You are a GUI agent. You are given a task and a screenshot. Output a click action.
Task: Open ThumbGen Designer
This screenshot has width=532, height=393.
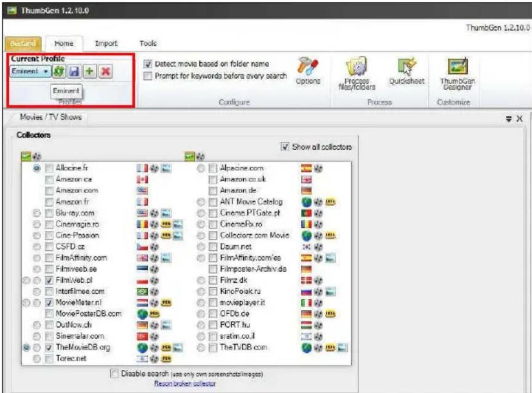tap(457, 66)
